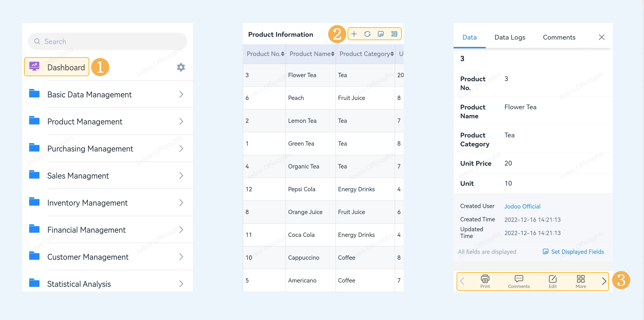Screen dimensions: 644x320
Task: Open the Jodoo Official user link
Action: coord(522,206)
